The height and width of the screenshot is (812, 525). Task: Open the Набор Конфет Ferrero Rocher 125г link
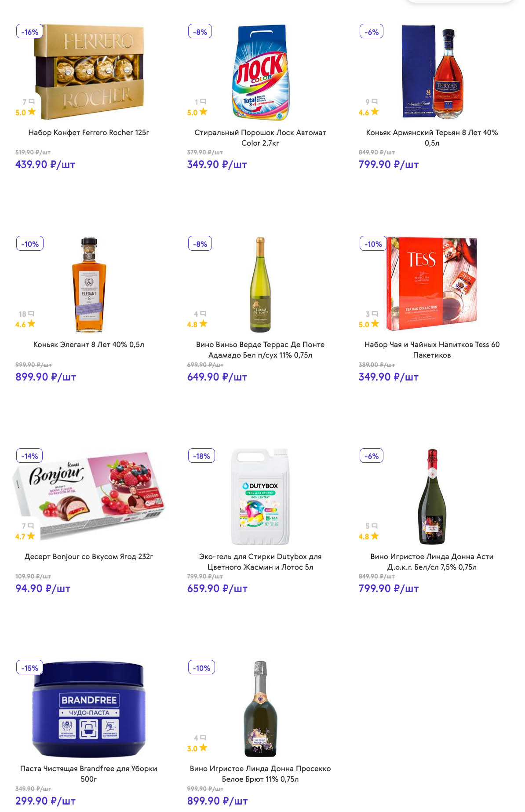[89, 132]
